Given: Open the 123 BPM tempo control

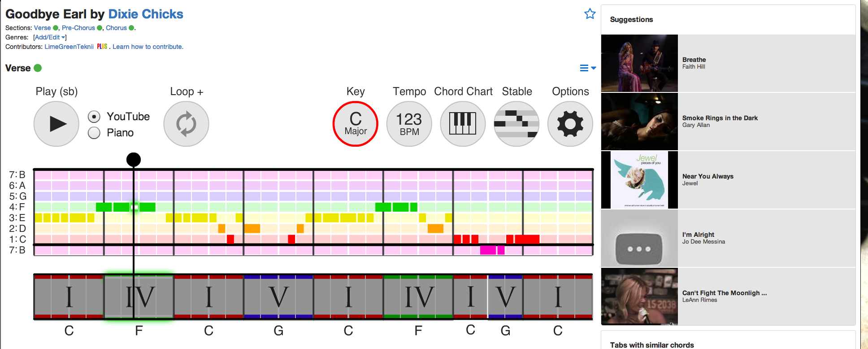Looking at the screenshot, I should 409,124.
